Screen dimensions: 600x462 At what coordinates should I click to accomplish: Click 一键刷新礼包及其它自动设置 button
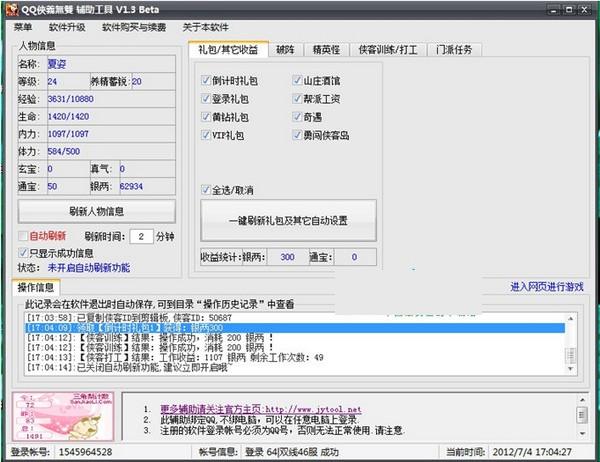288,221
